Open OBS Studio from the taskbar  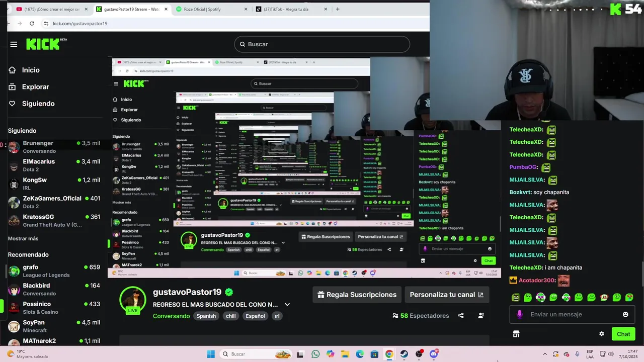click(x=419, y=354)
